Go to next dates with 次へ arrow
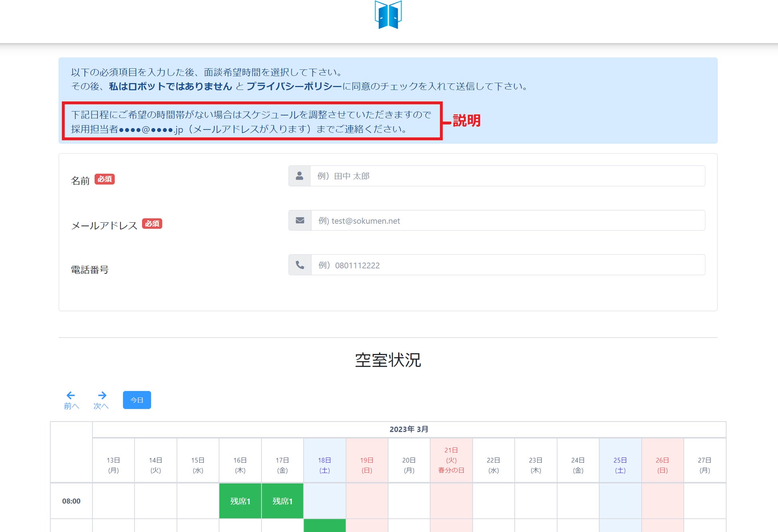778x532 pixels. coord(101,400)
